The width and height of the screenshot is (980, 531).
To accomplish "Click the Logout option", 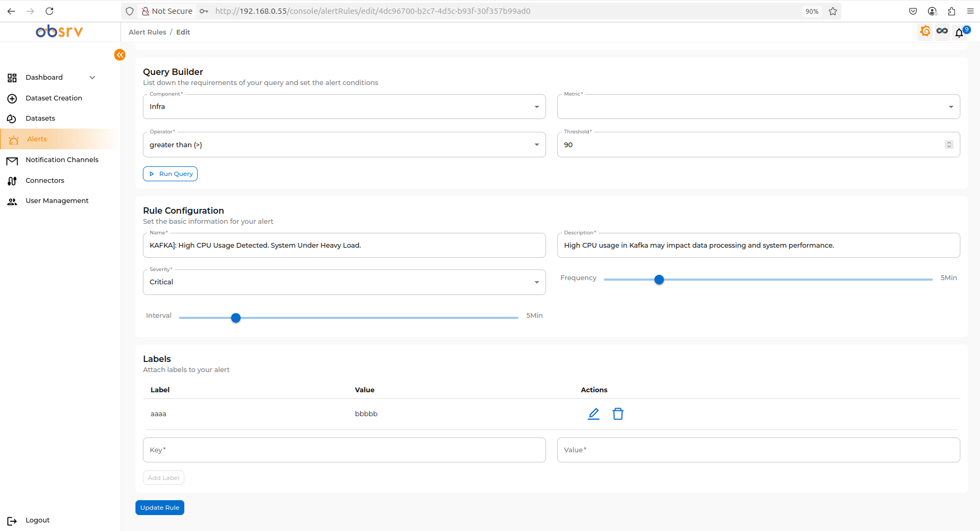I will [37, 520].
